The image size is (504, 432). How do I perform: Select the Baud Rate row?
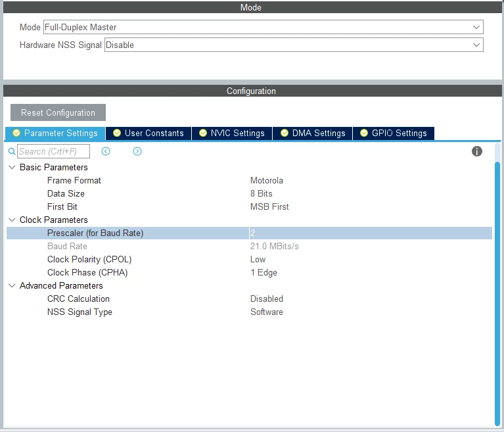(x=249, y=247)
